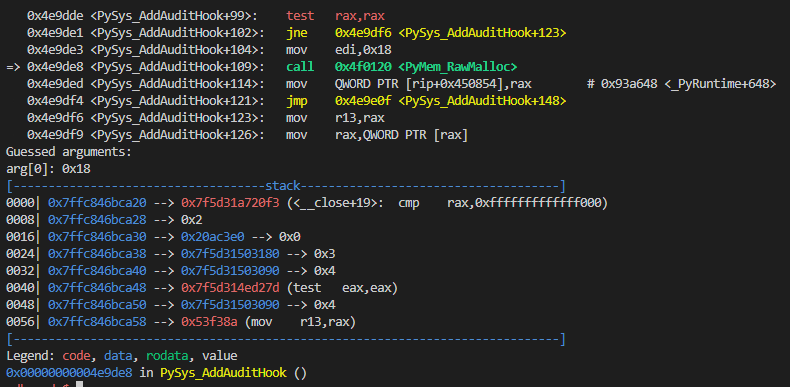Screen dimensions: 790x387
Task: Click code pointer 0x7f5d31a720f3
Action: [230, 203]
